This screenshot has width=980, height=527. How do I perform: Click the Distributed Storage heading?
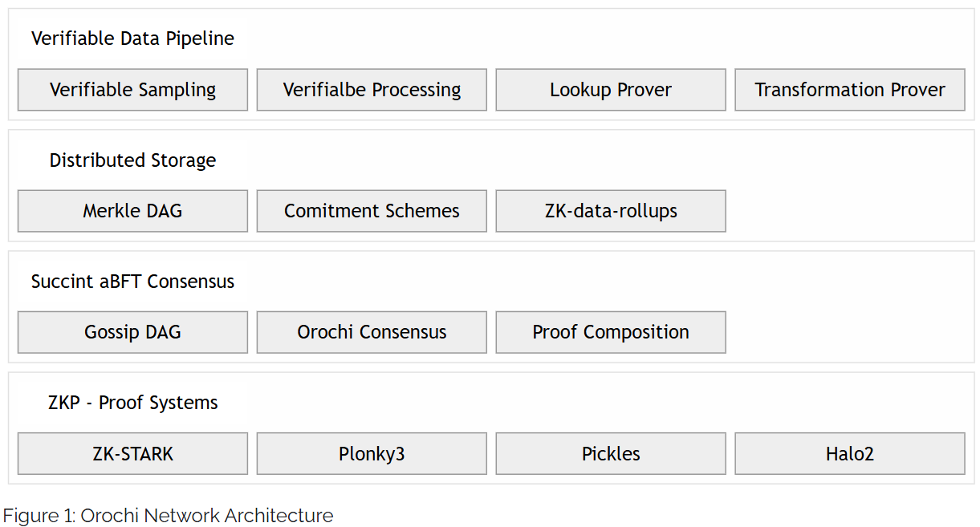pos(132,160)
